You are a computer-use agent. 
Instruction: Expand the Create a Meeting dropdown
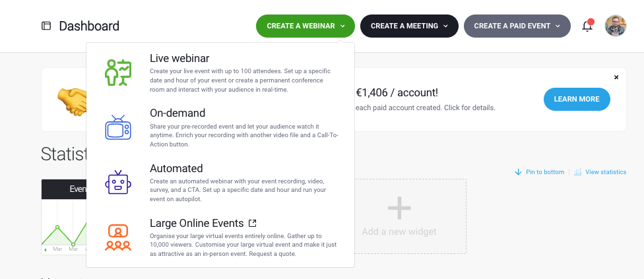pyautogui.click(x=409, y=26)
